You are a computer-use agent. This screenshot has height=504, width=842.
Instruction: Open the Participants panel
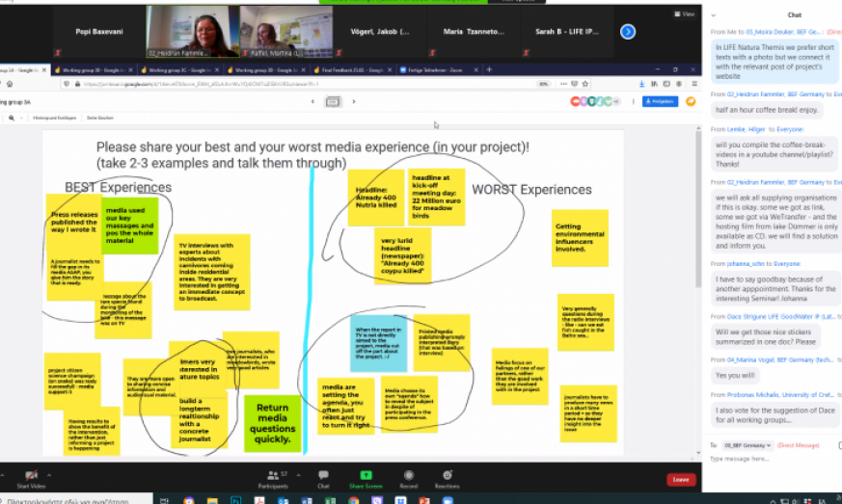[273, 479]
